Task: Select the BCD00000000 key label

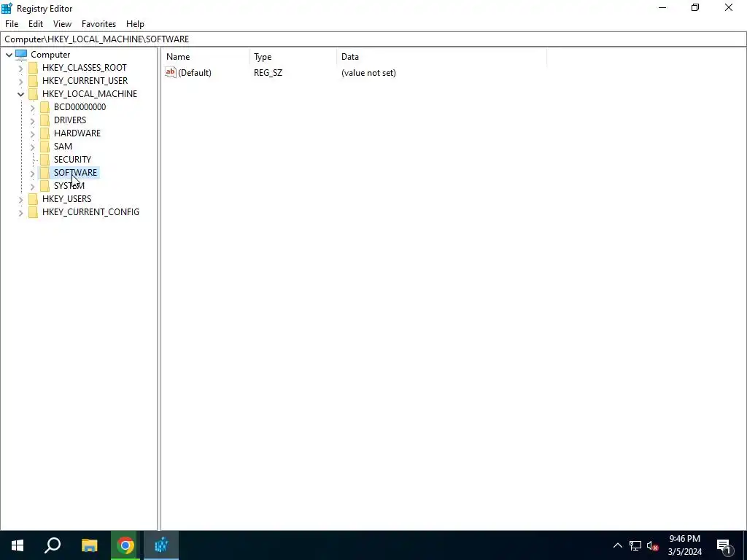Action: [x=80, y=107]
